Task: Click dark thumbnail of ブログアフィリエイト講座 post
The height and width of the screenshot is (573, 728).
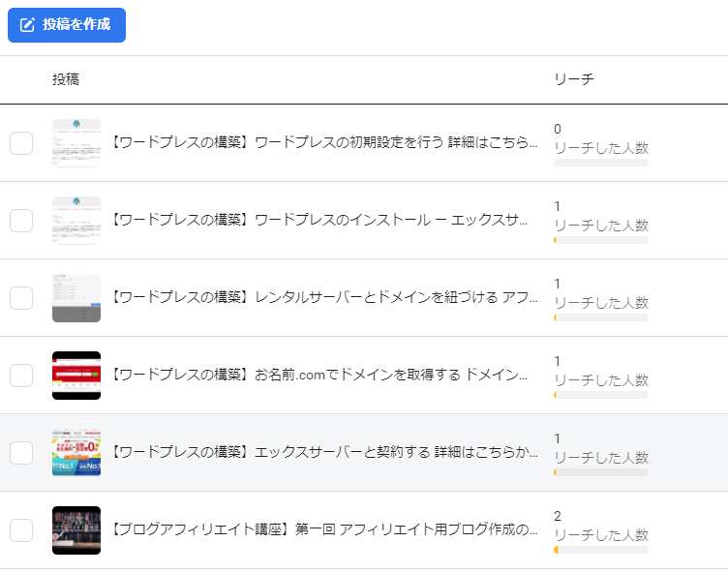Action: (76, 530)
